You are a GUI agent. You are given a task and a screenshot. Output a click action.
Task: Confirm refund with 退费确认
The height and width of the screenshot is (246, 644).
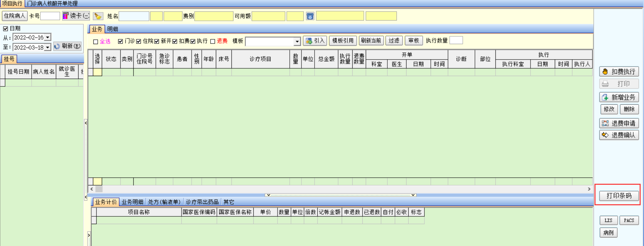619,135
